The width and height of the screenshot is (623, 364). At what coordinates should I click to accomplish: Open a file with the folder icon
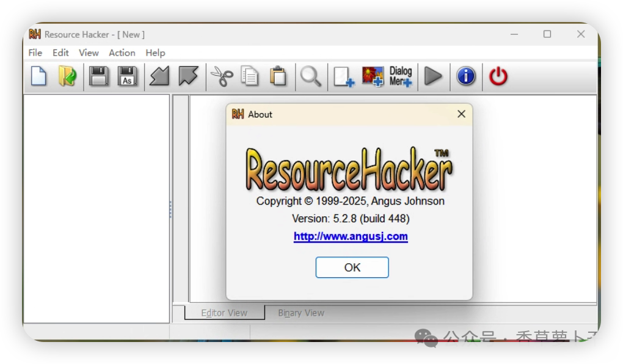(x=68, y=76)
